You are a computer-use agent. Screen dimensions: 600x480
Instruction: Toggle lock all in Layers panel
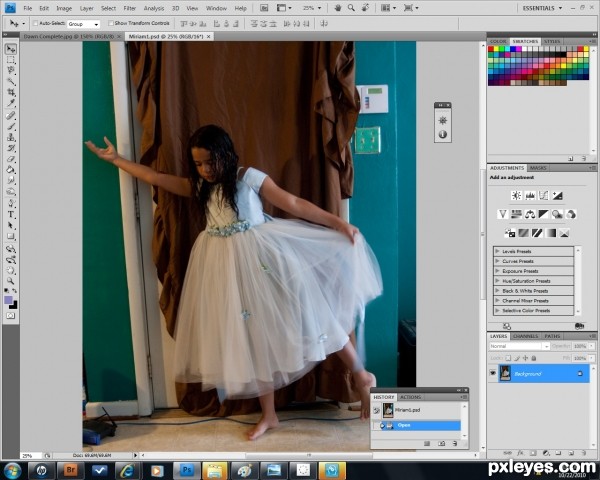pos(534,358)
